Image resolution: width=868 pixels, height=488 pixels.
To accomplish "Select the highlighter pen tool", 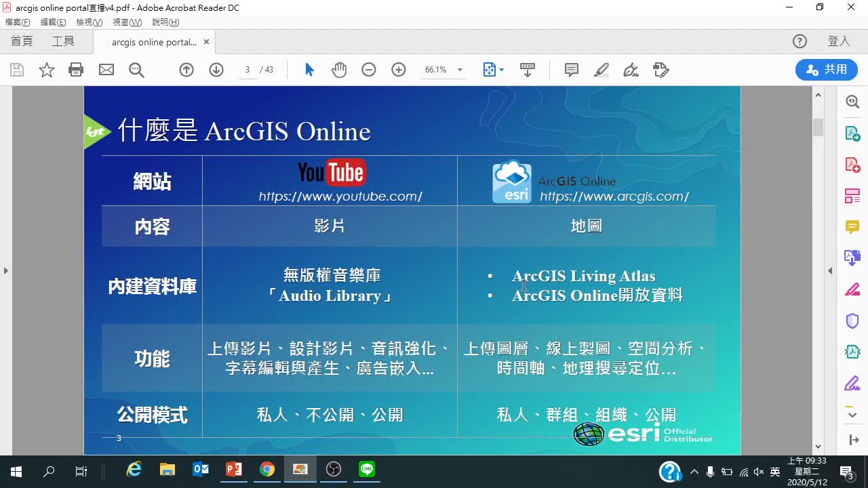I will 601,70.
